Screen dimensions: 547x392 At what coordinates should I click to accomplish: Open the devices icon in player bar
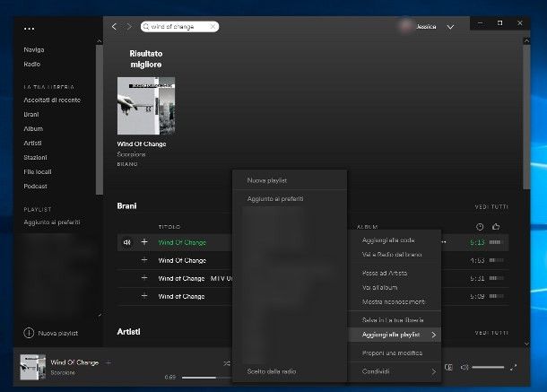click(x=448, y=367)
